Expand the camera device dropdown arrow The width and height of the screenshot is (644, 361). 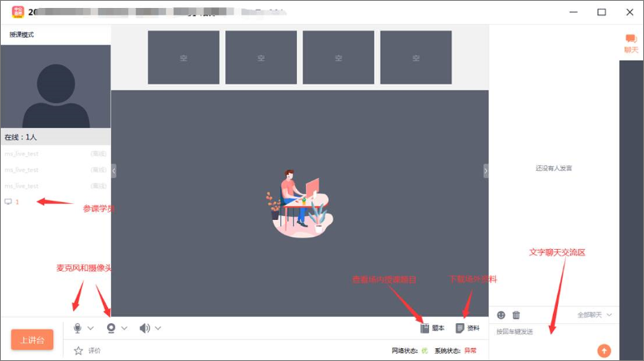125,328
